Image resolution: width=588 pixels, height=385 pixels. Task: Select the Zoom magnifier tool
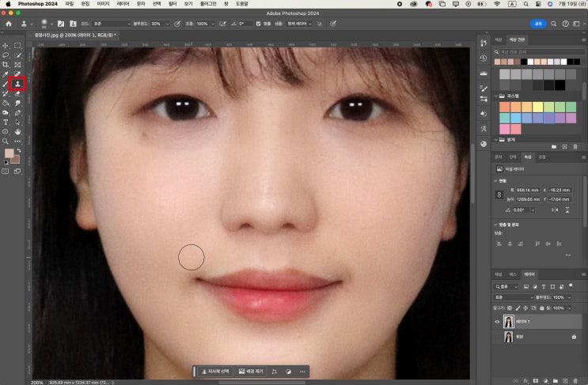pos(6,142)
